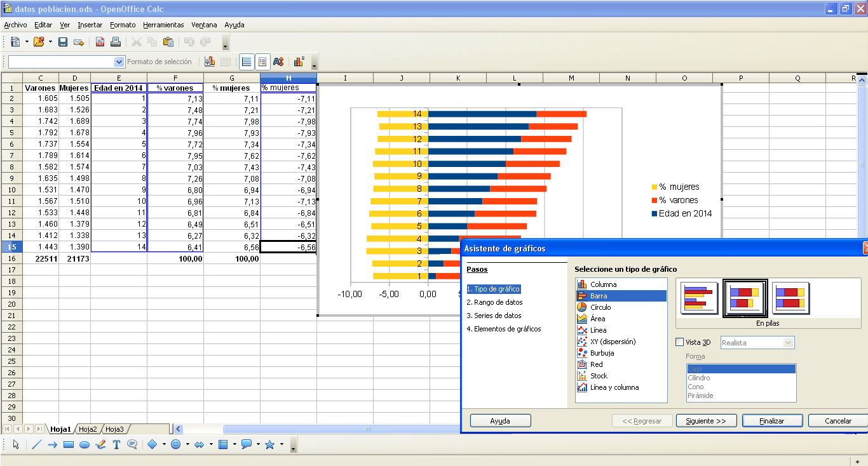Click the chart type icon in toolbar
Viewport: 868px width, 466px height.
[209, 62]
